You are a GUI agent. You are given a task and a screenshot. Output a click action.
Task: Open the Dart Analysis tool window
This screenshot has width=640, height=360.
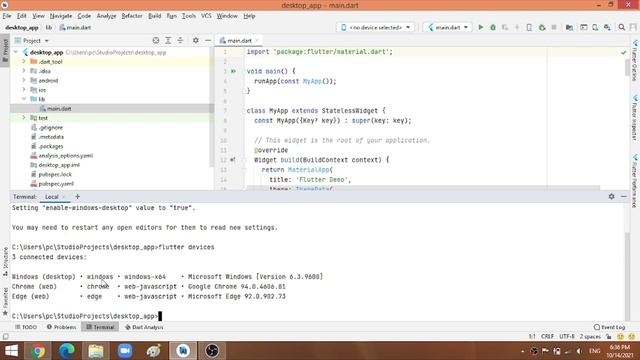tap(144, 327)
